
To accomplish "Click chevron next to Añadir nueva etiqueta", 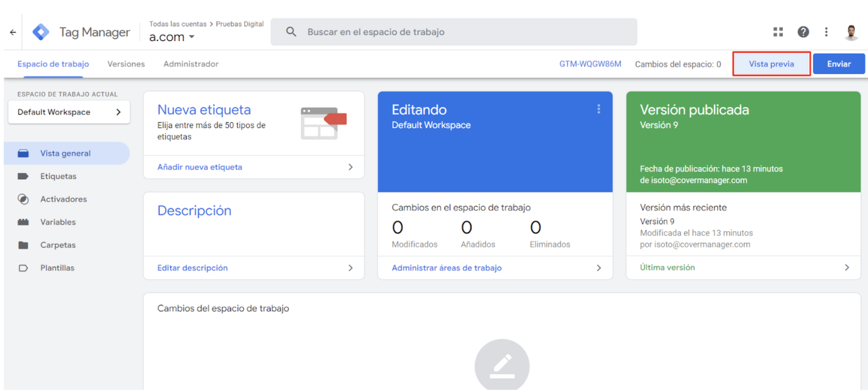I will coord(350,167).
